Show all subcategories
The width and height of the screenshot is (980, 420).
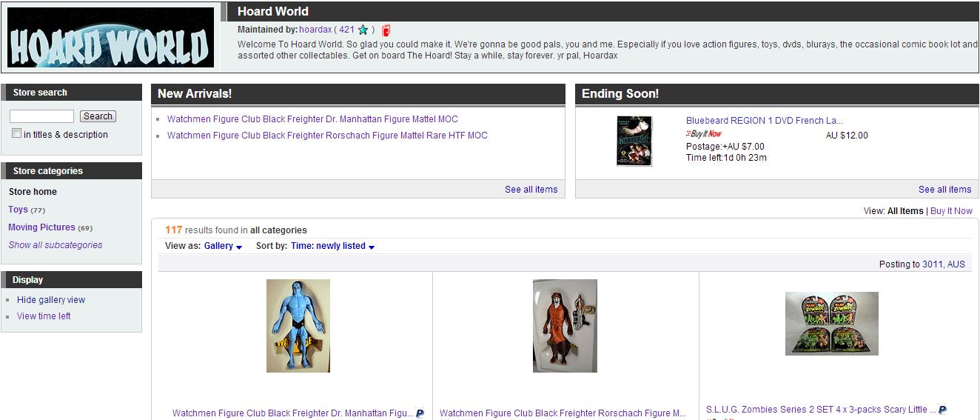pos(56,245)
